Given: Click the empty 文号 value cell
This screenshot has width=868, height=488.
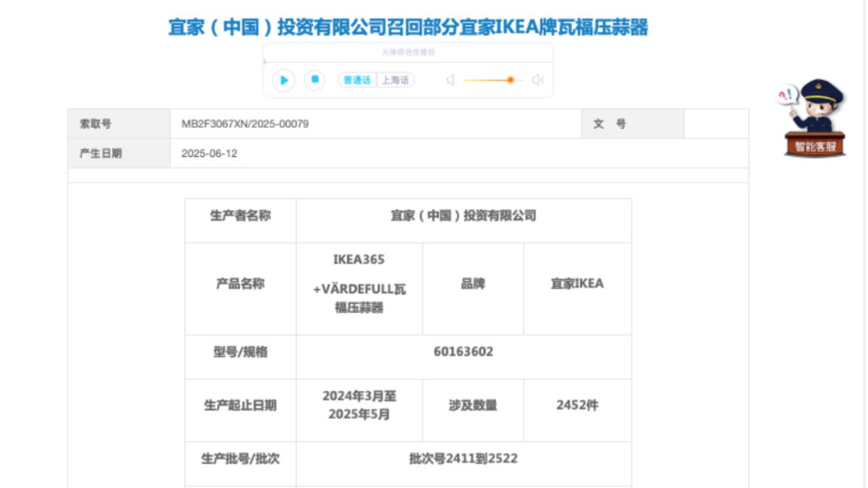Looking at the screenshot, I should click(715, 124).
